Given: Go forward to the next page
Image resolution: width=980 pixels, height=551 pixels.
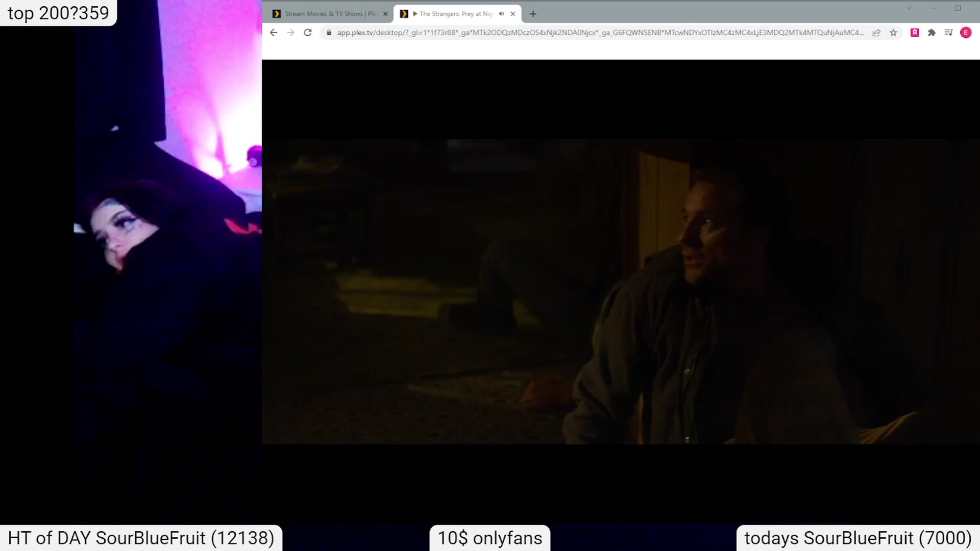Looking at the screenshot, I should (x=290, y=33).
